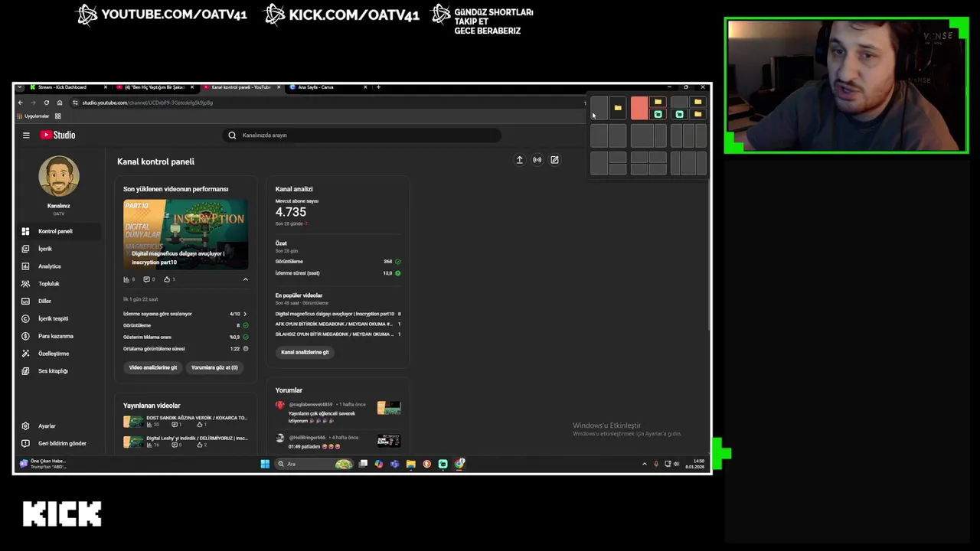Open Özelleştirme in the sidebar

pos(58,354)
